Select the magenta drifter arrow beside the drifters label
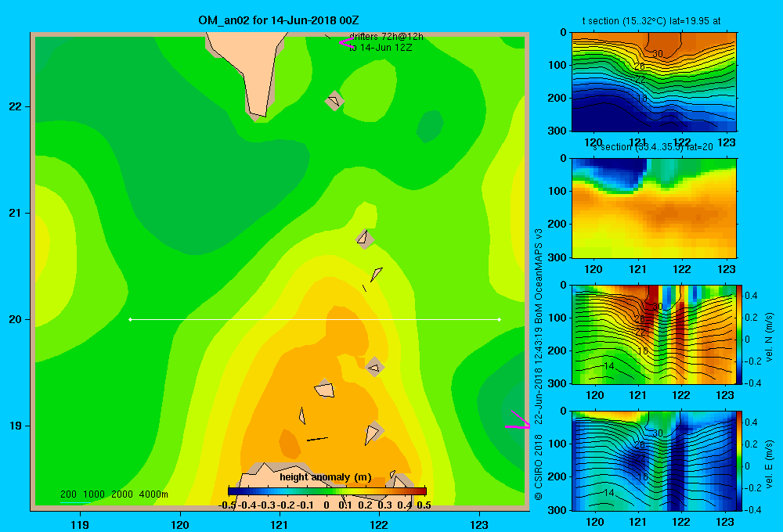This screenshot has width=783, height=532. tap(345, 42)
